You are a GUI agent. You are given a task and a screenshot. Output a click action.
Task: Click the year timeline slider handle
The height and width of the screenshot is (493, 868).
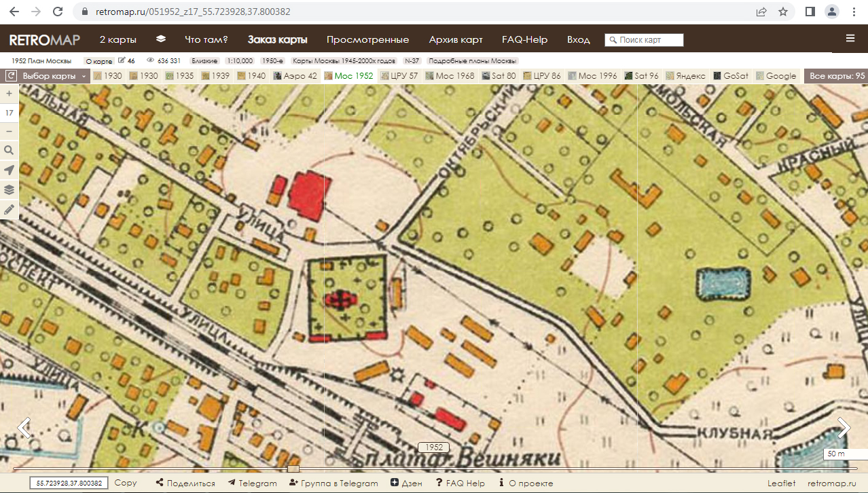(x=293, y=469)
